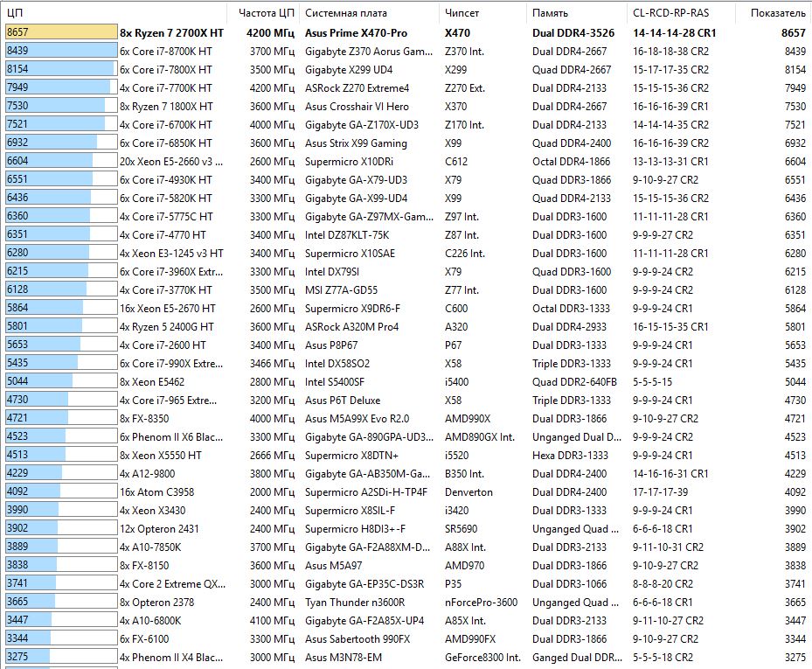Sort by the Чипсет column header
812x669 pixels.
pos(483,13)
